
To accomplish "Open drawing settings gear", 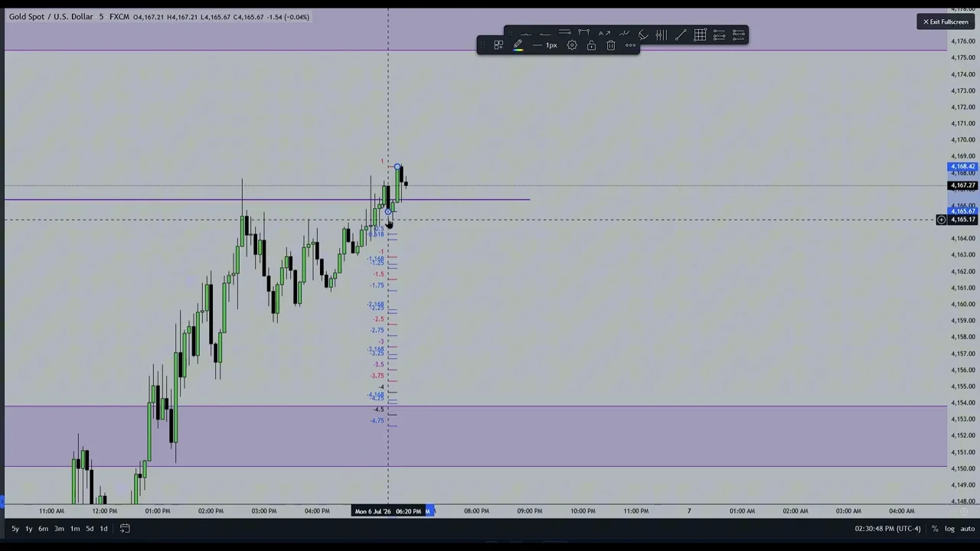I will 572,45.
